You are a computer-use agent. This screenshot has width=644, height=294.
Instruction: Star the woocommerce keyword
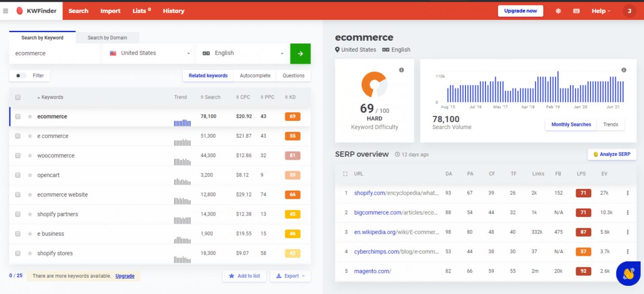(x=30, y=156)
